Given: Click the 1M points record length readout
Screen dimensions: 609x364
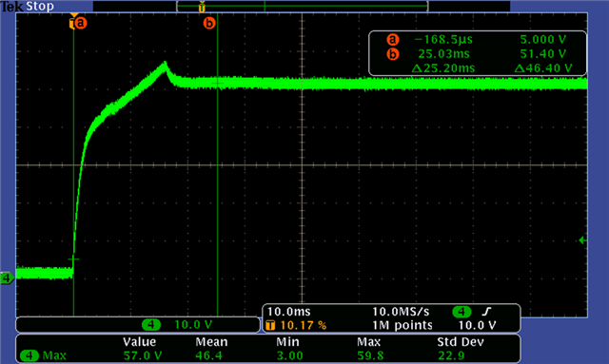Looking at the screenshot, I should click(403, 325).
